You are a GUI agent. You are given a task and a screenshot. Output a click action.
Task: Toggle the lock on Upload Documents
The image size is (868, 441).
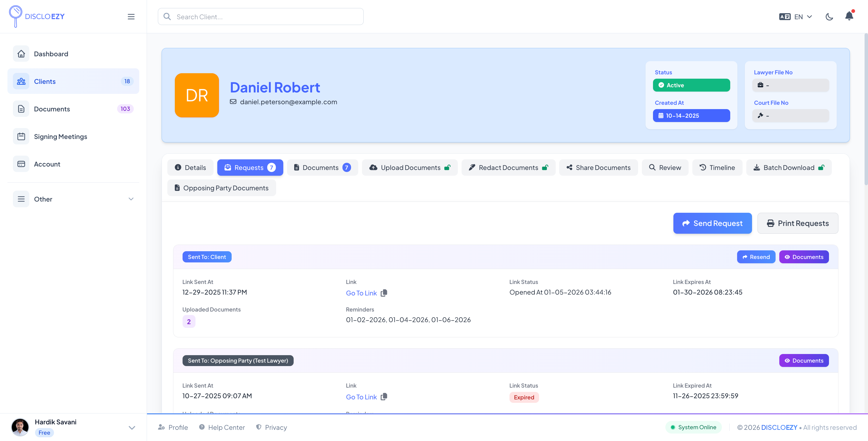point(448,167)
